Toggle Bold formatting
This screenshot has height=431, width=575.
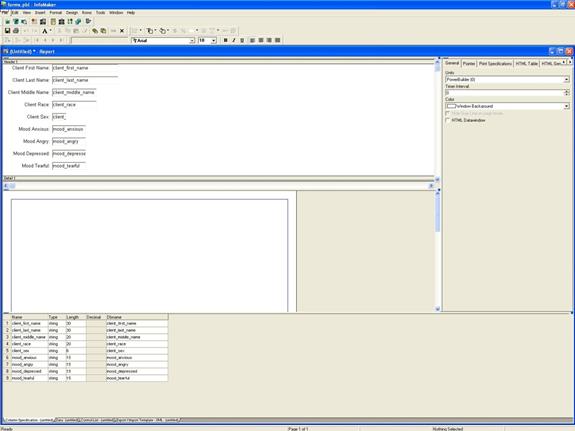click(x=226, y=40)
